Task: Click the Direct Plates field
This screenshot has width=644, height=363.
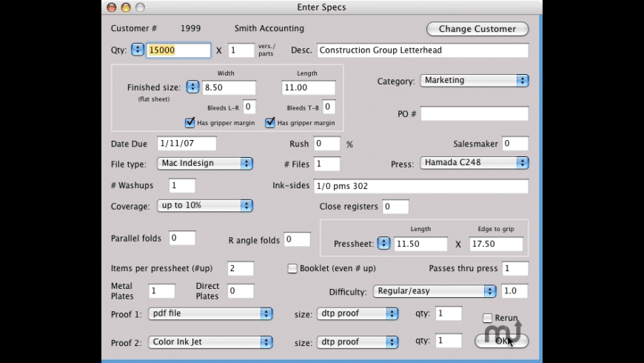Action: pyautogui.click(x=241, y=291)
